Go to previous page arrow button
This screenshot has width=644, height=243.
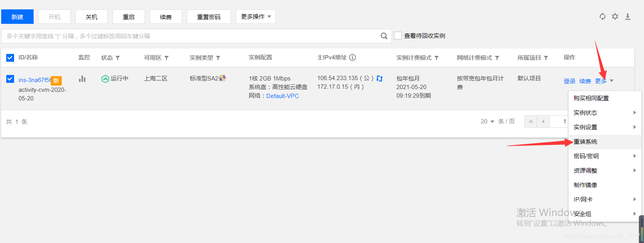tap(543, 121)
